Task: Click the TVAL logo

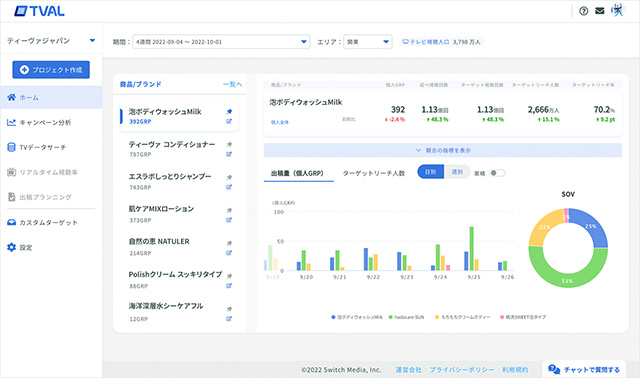Action: click(39, 11)
